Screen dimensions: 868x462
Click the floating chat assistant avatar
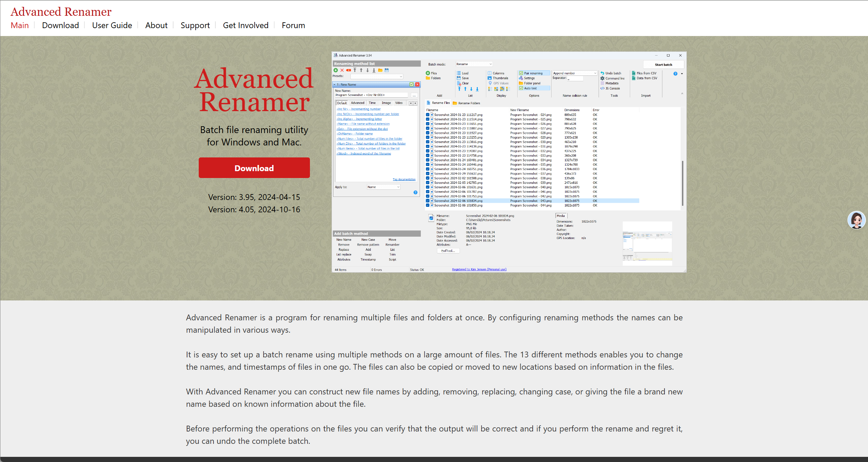point(856,220)
